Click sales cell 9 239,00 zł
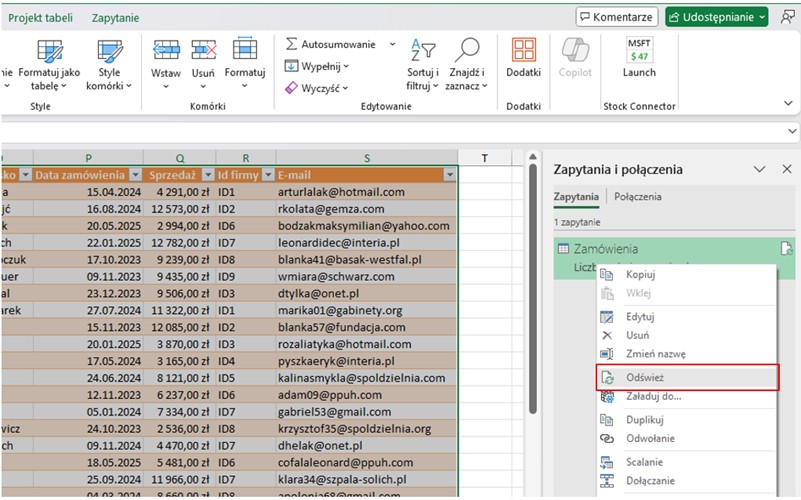The image size is (801, 500). 180,259
